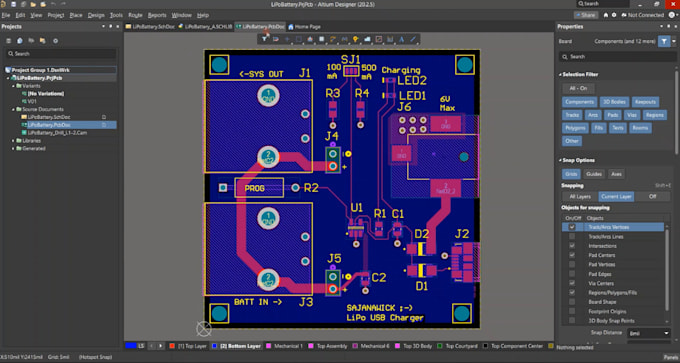Choose the Place Dimension tool in active bar
Screen dimensions: 680x363
(x=390, y=39)
